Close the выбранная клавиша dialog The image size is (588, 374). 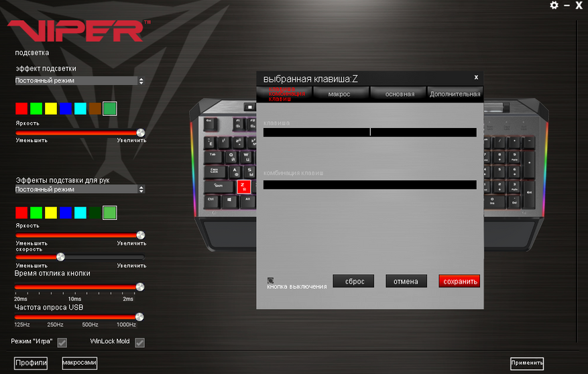(476, 77)
